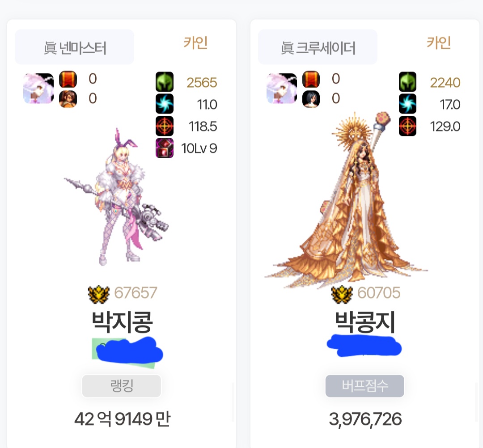Click the 버프점수 button
The image size is (483, 448).
click(x=365, y=386)
